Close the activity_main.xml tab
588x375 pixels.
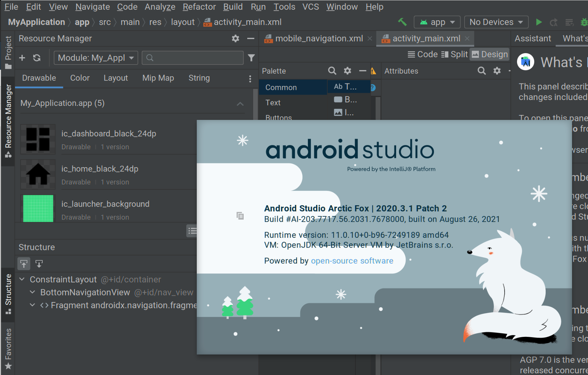pyautogui.click(x=467, y=38)
